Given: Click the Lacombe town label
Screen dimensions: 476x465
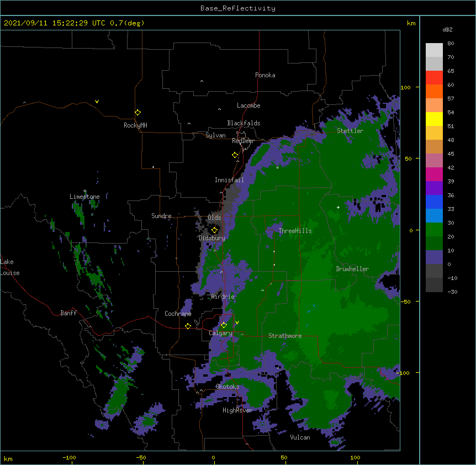Looking at the screenshot, I should (248, 105).
